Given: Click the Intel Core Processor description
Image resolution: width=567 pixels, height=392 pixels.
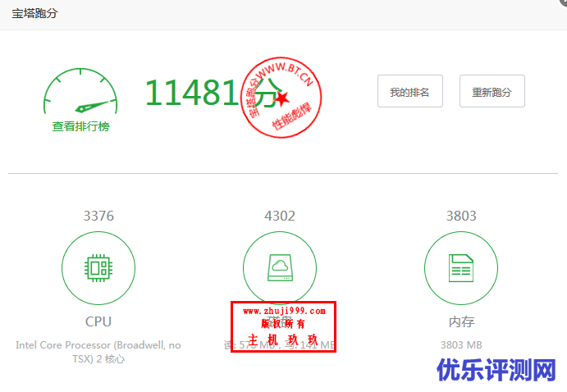Looking at the screenshot, I should pos(98,352).
